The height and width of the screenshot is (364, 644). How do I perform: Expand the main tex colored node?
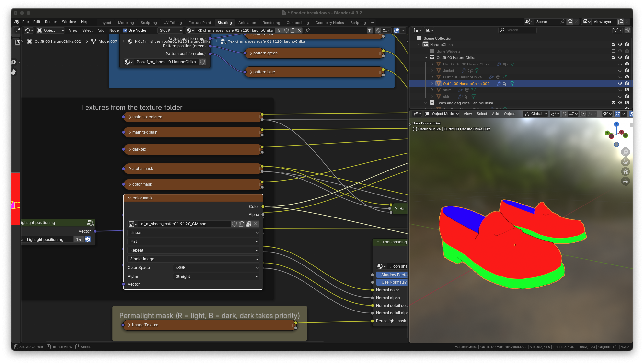click(x=130, y=117)
